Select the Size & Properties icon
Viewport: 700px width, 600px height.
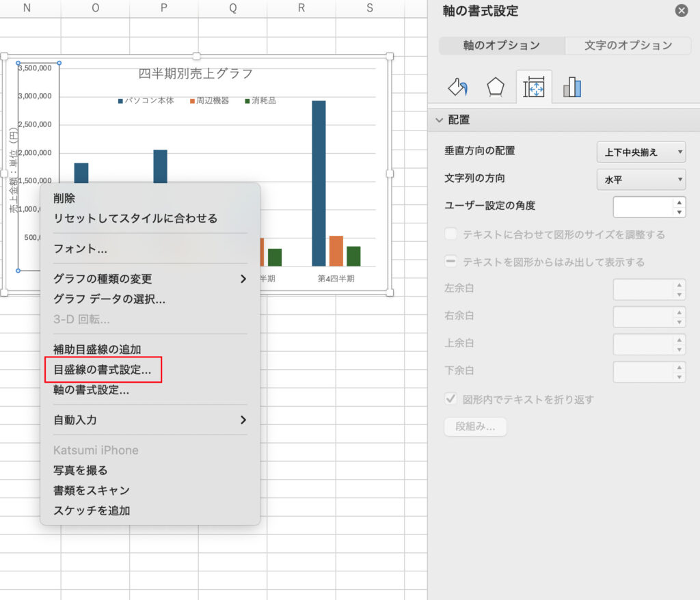[x=533, y=87]
